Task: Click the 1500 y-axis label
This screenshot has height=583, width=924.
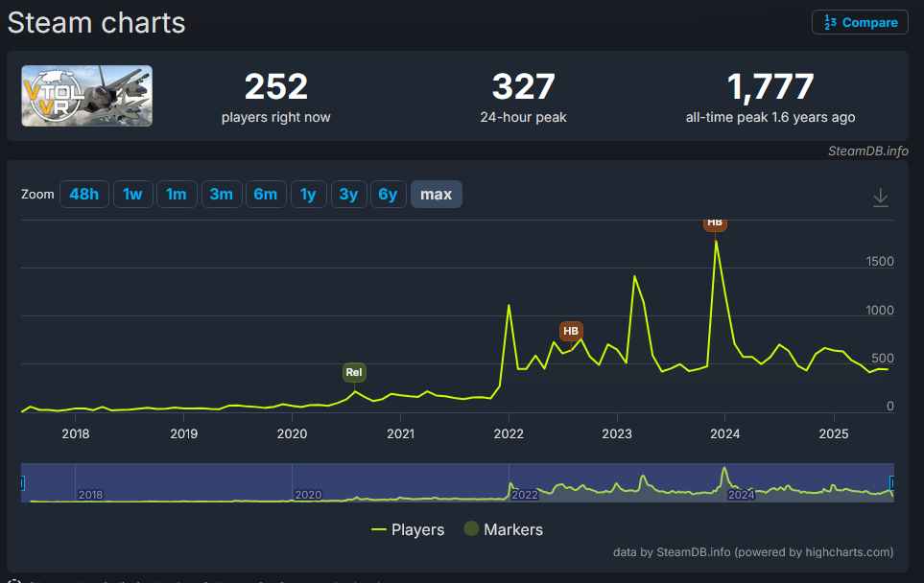Action: [x=880, y=262]
